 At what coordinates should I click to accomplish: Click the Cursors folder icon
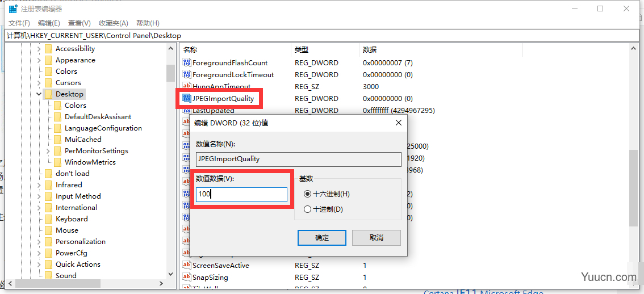[x=48, y=83]
